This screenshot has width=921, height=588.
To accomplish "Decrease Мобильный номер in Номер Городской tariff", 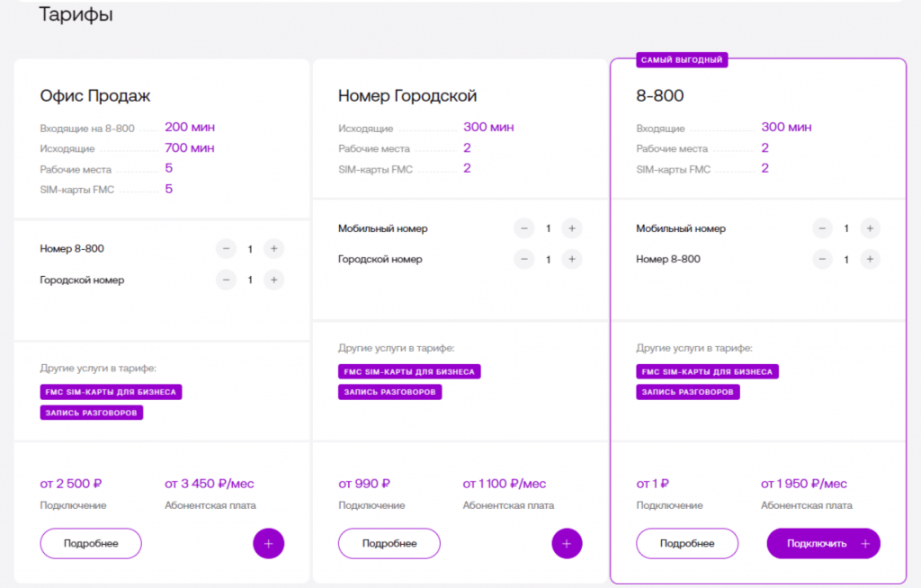I will [523, 228].
